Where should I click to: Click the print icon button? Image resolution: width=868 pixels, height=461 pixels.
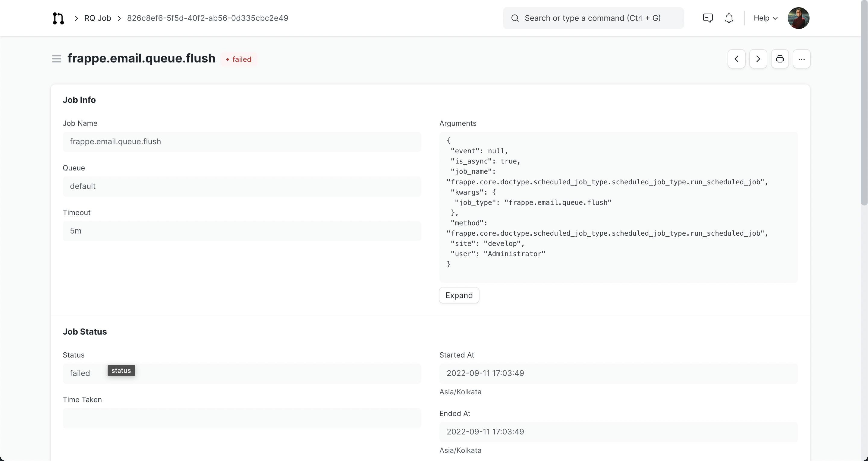pos(780,59)
